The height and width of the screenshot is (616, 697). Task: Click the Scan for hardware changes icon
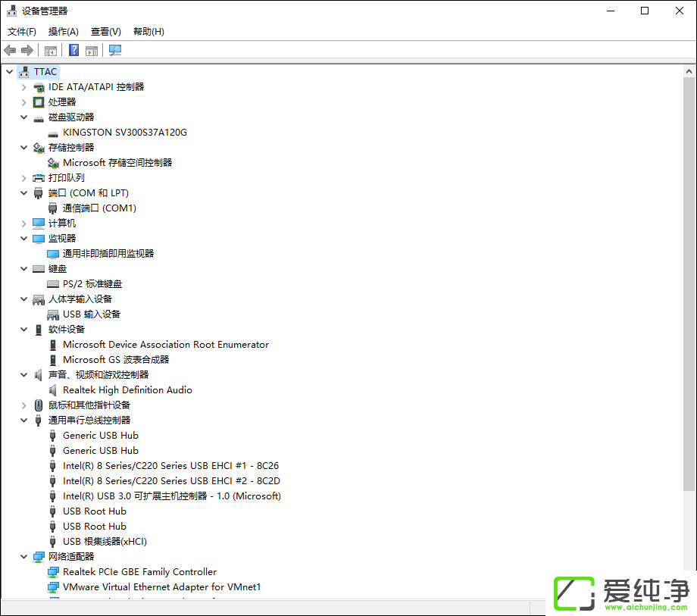tap(114, 50)
